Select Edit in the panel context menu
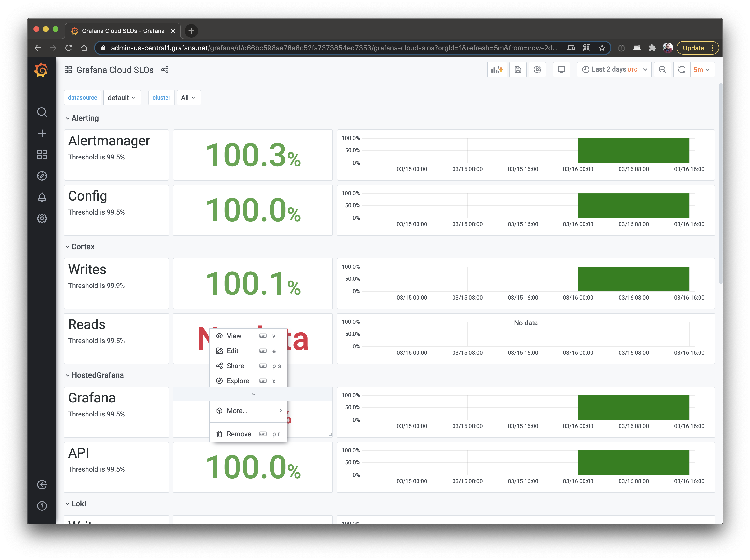750x560 pixels. pyautogui.click(x=233, y=351)
